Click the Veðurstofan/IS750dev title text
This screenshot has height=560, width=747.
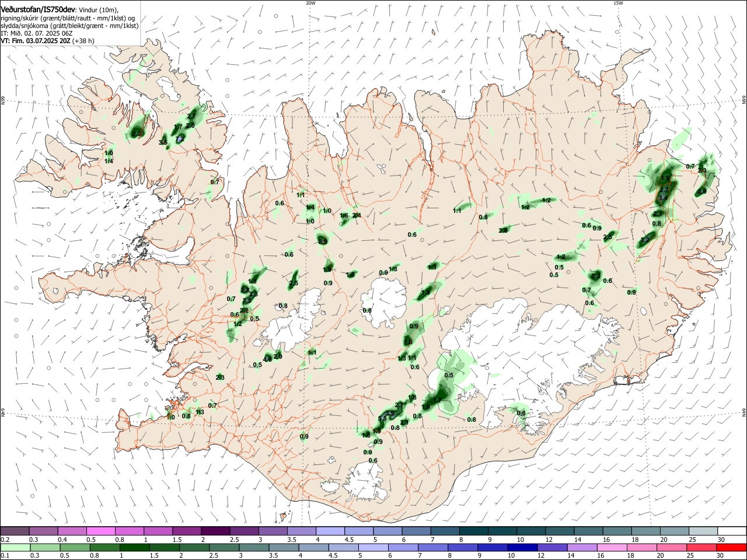[38, 10]
